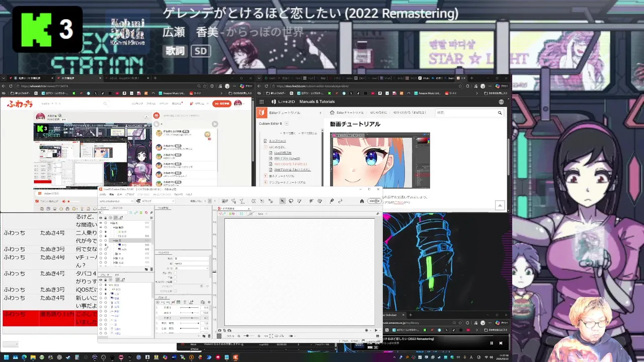Select the arrow selection tool in Cubism Editor
644x362 pixels.
click(282, 201)
